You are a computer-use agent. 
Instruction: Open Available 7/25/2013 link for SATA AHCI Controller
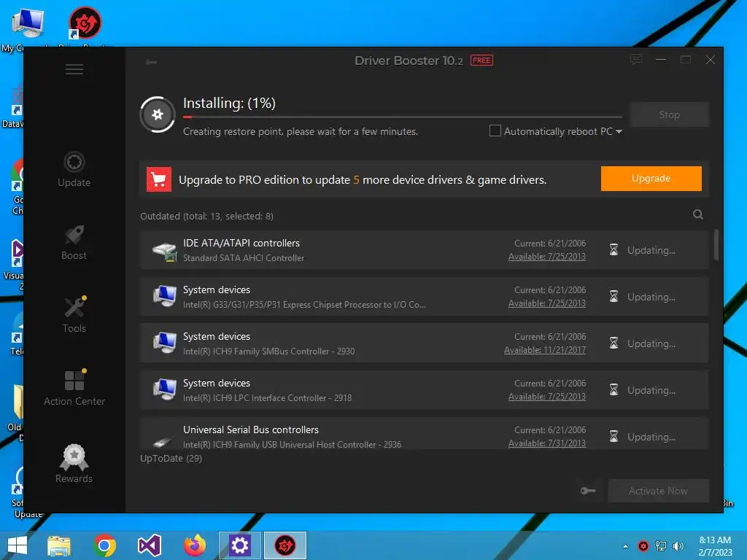tap(547, 257)
